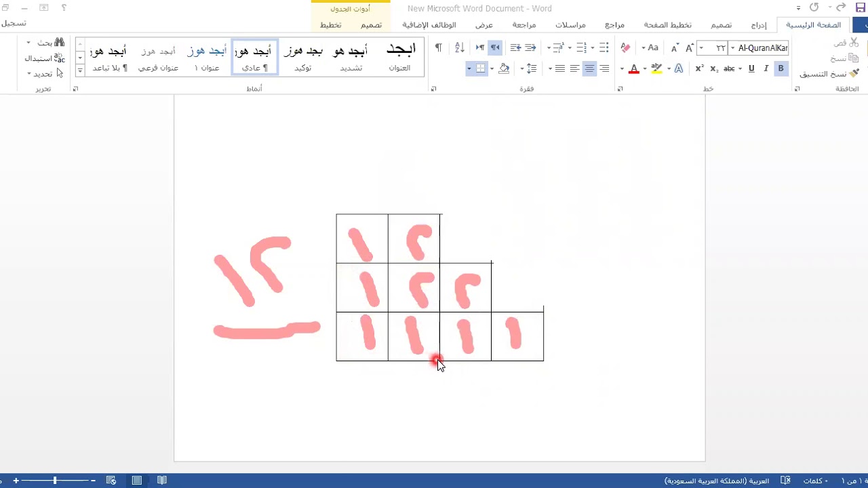Select the Emphasis style (توكيد)
The width and height of the screenshot is (868, 488).
pos(303,57)
